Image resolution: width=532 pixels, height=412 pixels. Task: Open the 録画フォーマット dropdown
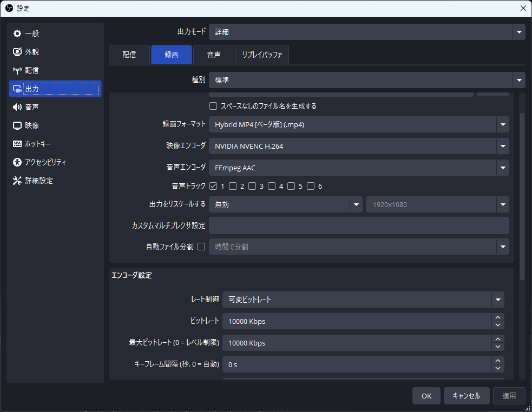pyautogui.click(x=359, y=124)
